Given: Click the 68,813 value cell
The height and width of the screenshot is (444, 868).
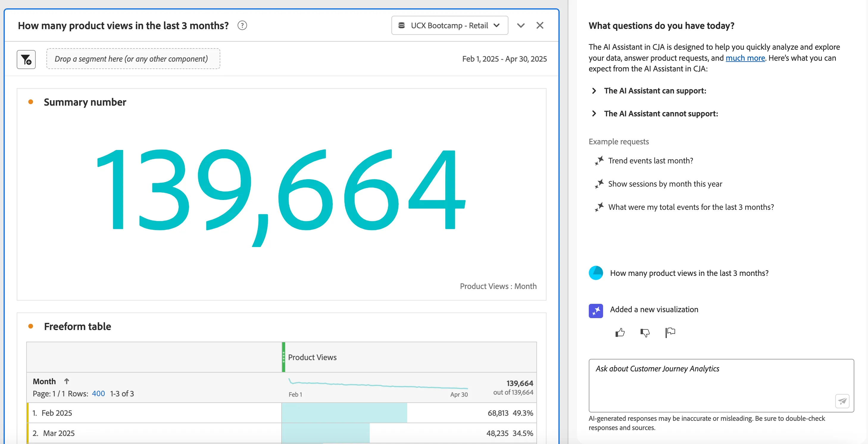Looking at the screenshot, I should pos(498,413).
